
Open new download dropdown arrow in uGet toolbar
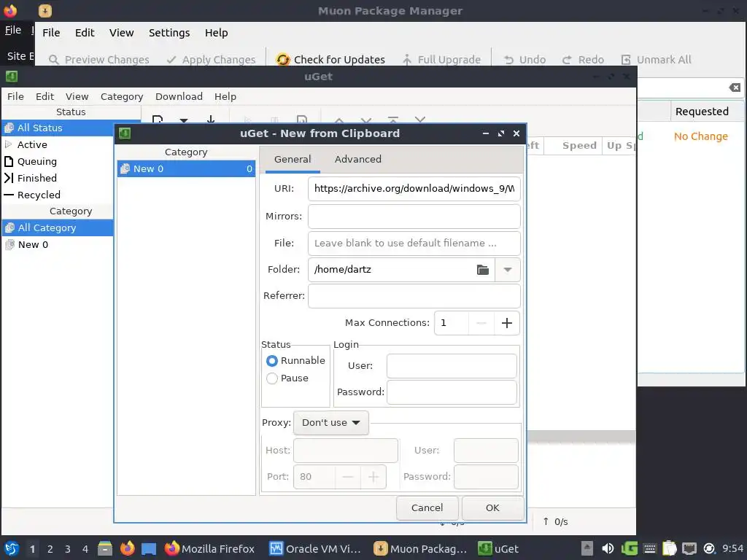184,120
